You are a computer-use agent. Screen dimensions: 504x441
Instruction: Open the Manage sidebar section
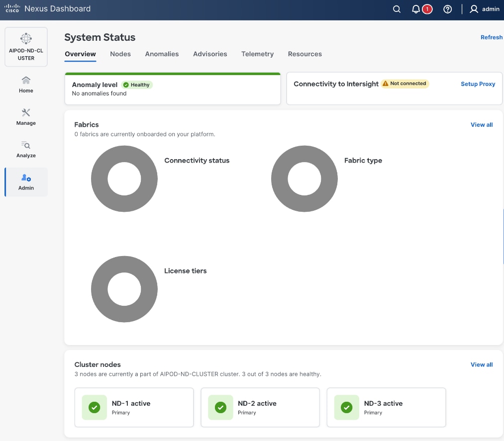(26, 116)
